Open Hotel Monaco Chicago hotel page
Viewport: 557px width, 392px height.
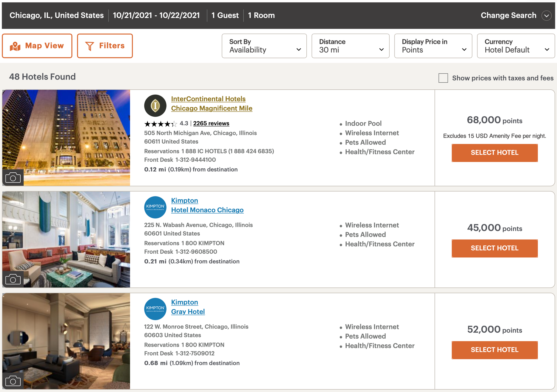click(207, 210)
